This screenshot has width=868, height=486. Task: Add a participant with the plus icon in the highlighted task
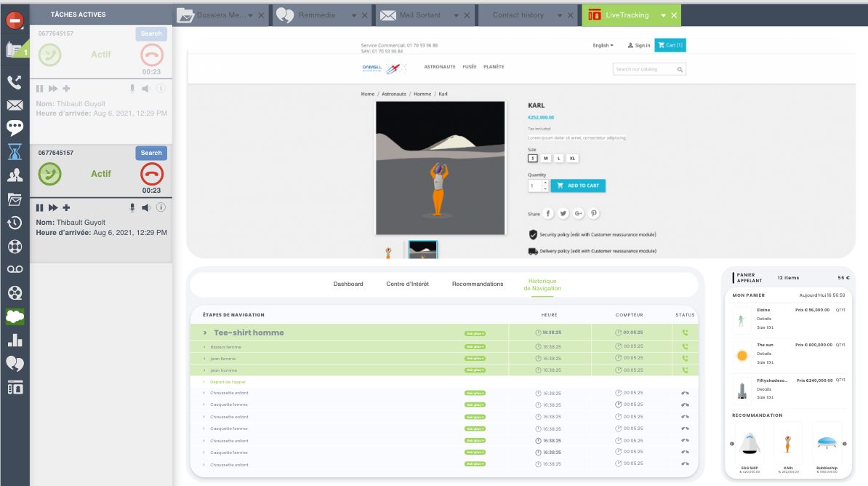pos(66,208)
